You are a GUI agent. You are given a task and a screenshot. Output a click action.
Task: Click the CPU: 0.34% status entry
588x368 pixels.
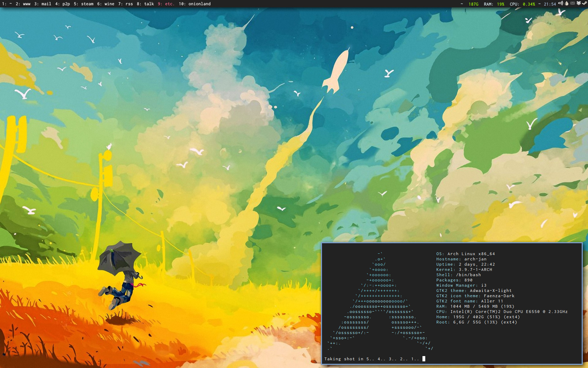pyautogui.click(x=522, y=4)
